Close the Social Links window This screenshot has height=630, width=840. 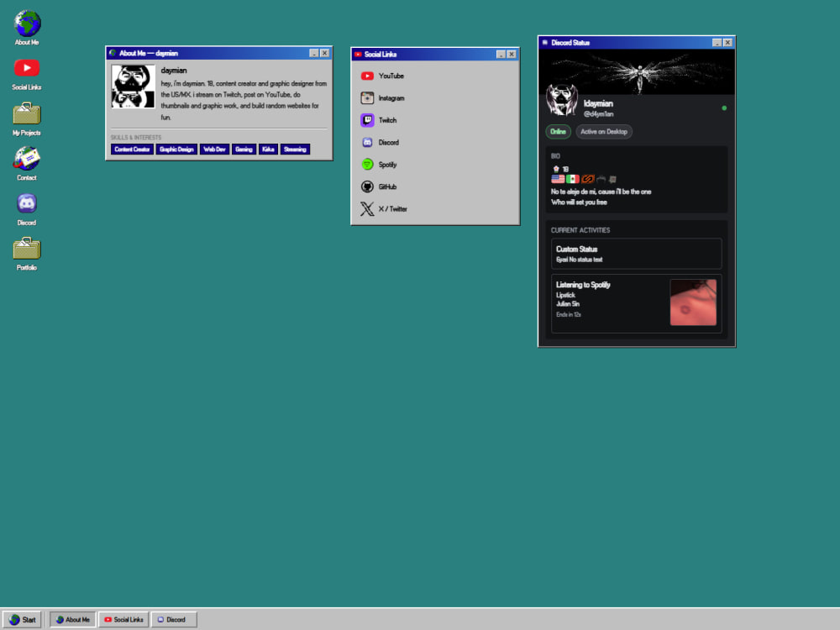512,54
